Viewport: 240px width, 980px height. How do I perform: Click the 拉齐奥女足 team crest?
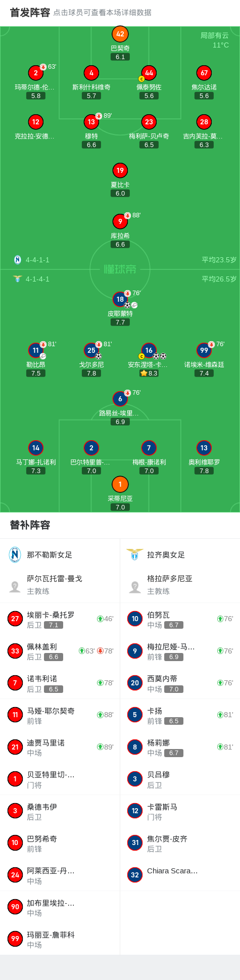click(x=135, y=554)
